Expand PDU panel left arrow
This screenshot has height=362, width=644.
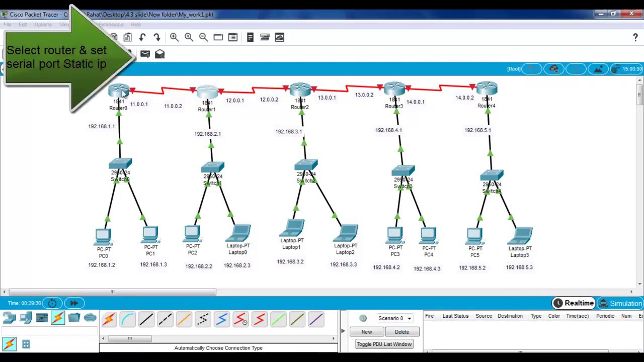point(343,331)
